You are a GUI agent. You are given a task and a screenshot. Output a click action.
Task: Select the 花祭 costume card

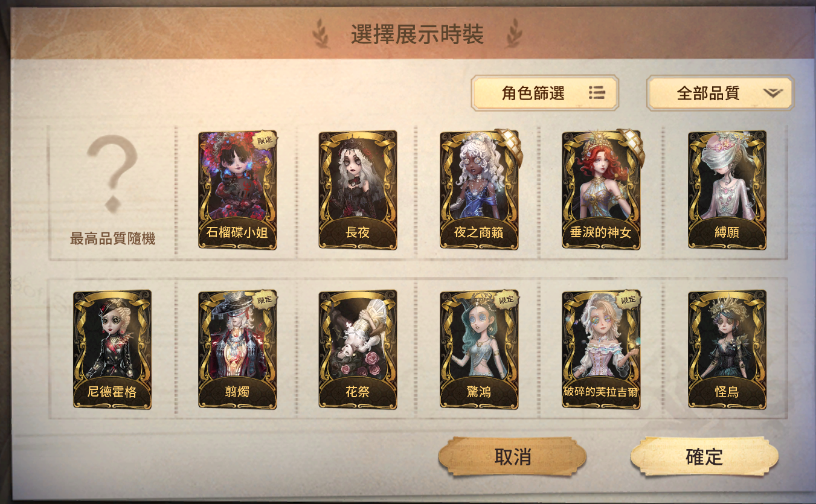tap(358, 349)
